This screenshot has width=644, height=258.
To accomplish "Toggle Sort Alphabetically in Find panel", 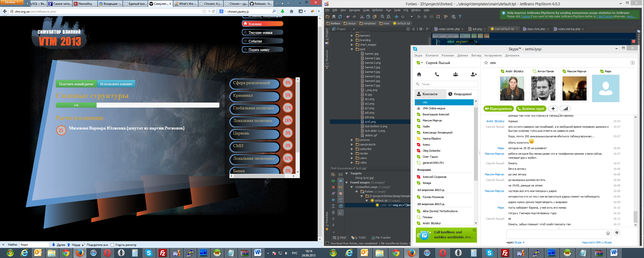I will pyautogui.click(x=341, y=212).
